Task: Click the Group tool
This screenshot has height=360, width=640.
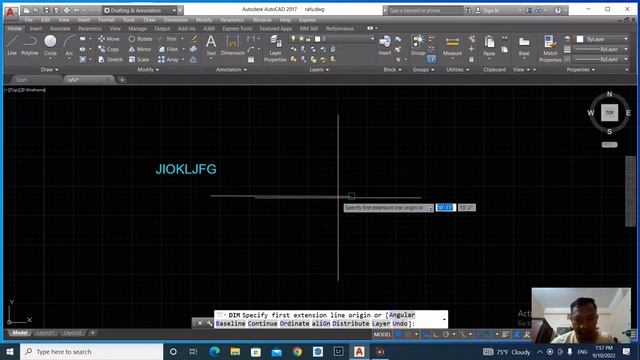Action: pos(418,45)
